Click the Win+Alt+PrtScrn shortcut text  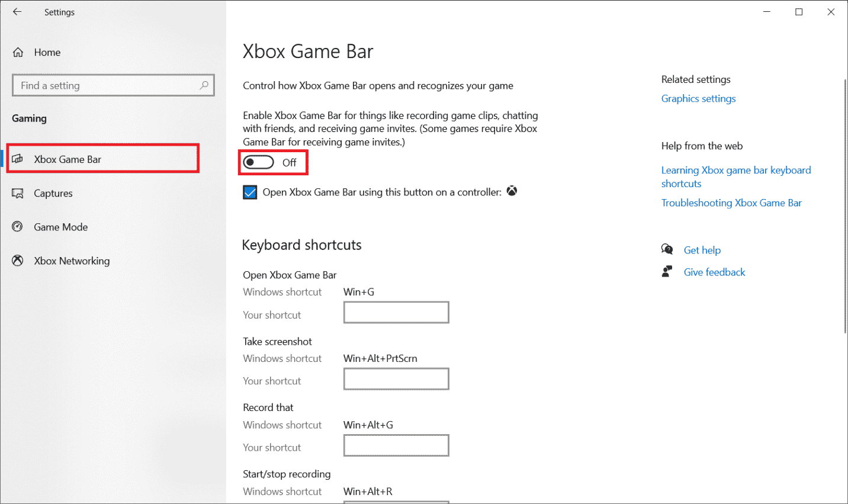coord(380,358)
